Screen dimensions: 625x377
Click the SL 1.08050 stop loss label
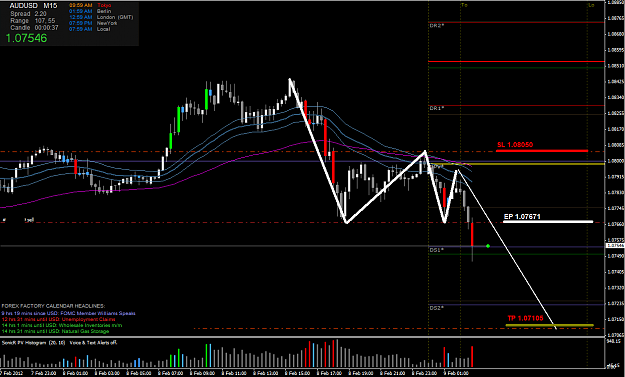(x=515, y=145)
